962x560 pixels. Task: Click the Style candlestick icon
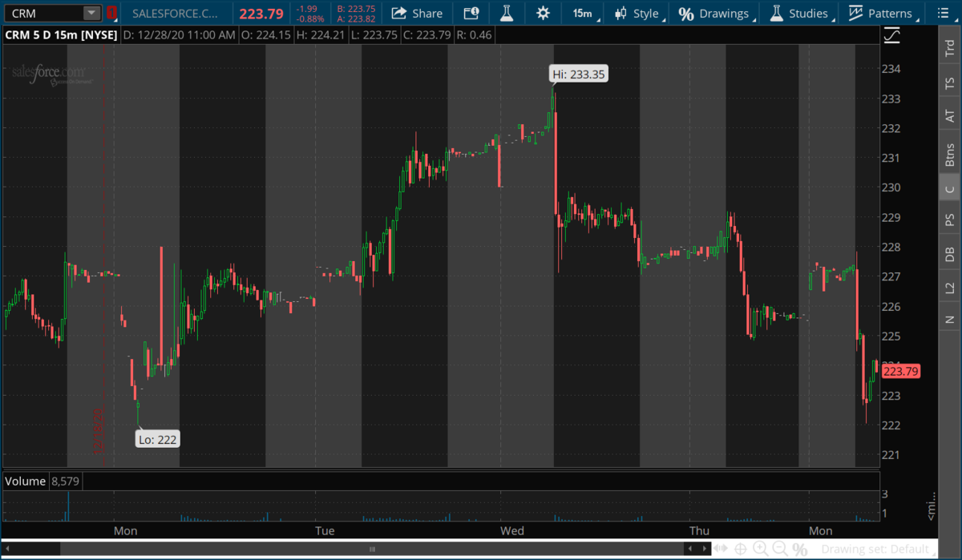pyautogui.click(x=620, y=14)
